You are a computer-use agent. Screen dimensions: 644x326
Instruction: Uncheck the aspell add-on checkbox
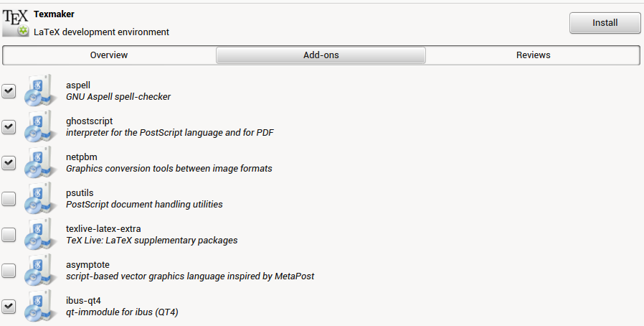(x=9, y=91)
